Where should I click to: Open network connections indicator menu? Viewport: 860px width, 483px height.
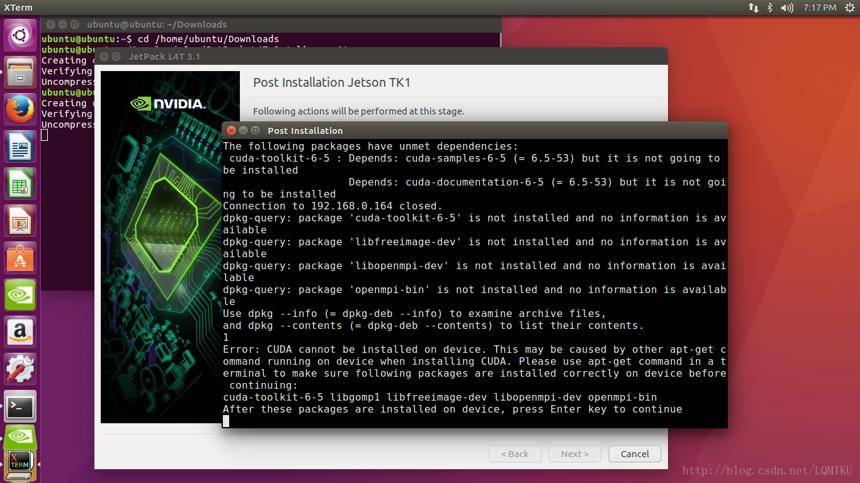(754, 8)
